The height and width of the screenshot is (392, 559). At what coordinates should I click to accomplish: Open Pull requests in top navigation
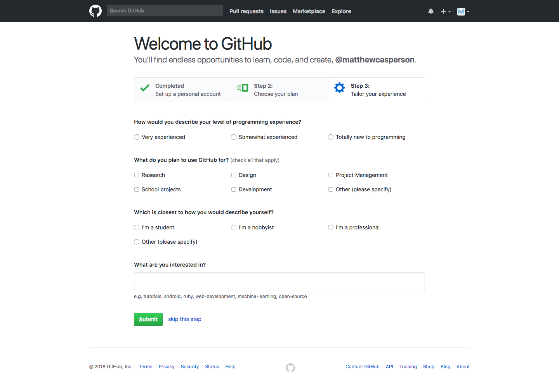247,11
